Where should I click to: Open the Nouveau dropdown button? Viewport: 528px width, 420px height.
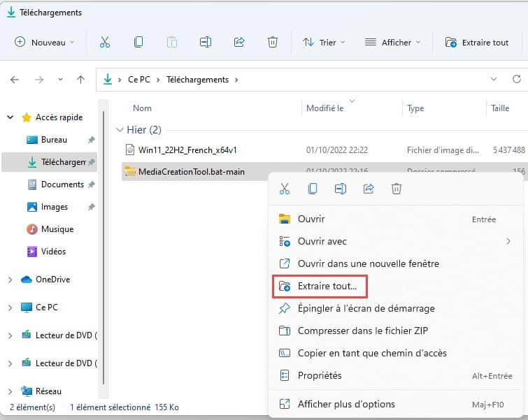[45, 43]
